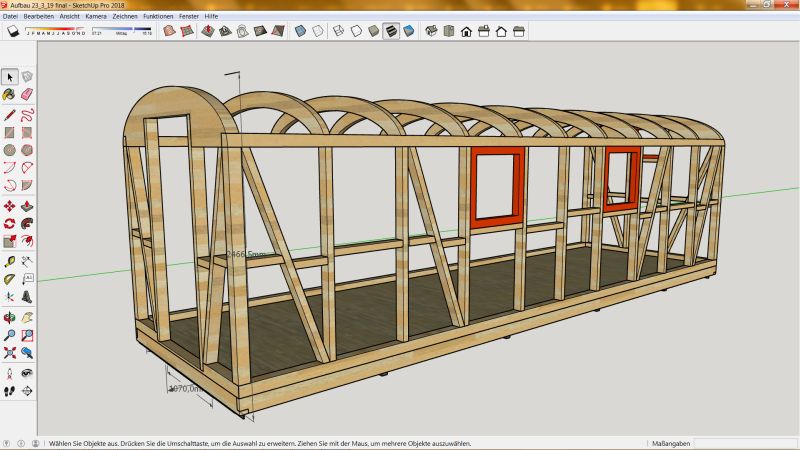Enable Shaded with Textures style
Viewport: 800px width, 450px height.
point(391,31)
